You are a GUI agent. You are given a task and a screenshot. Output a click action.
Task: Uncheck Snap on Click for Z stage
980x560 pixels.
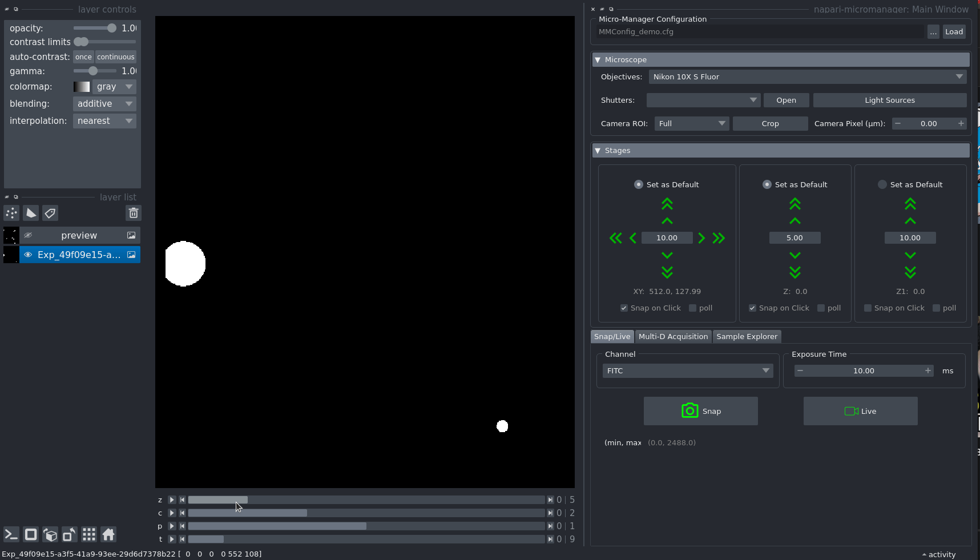click(752, 308)
